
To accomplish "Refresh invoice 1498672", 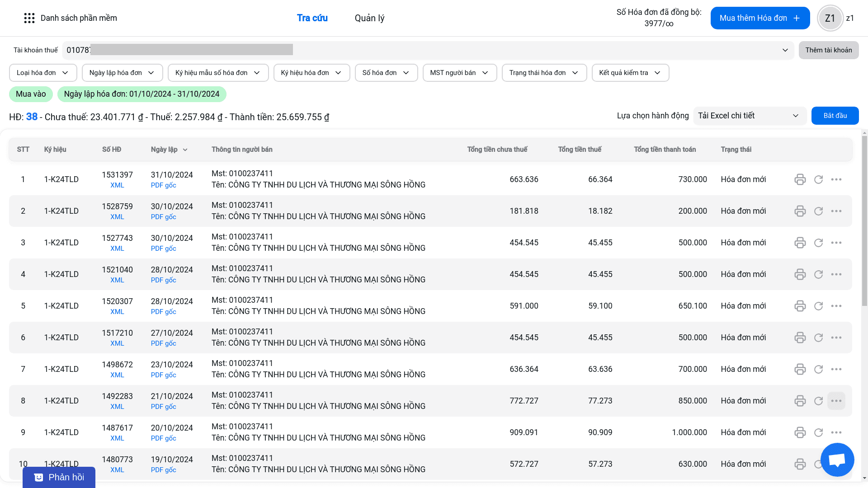I will (818, 369).
